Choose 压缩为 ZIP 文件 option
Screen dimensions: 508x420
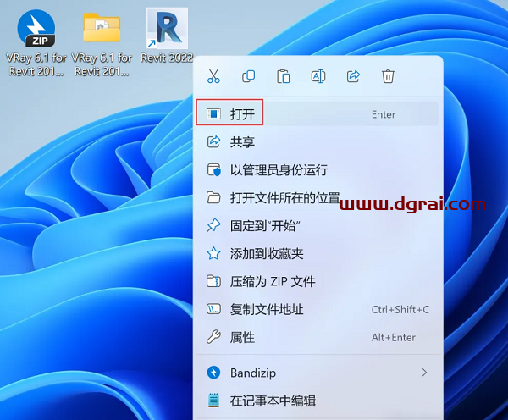[272, 281]
